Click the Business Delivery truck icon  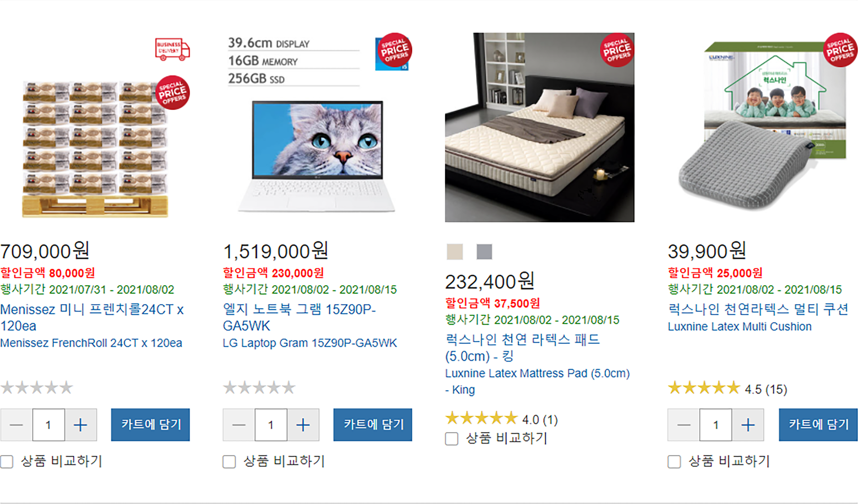pos(172,49)
